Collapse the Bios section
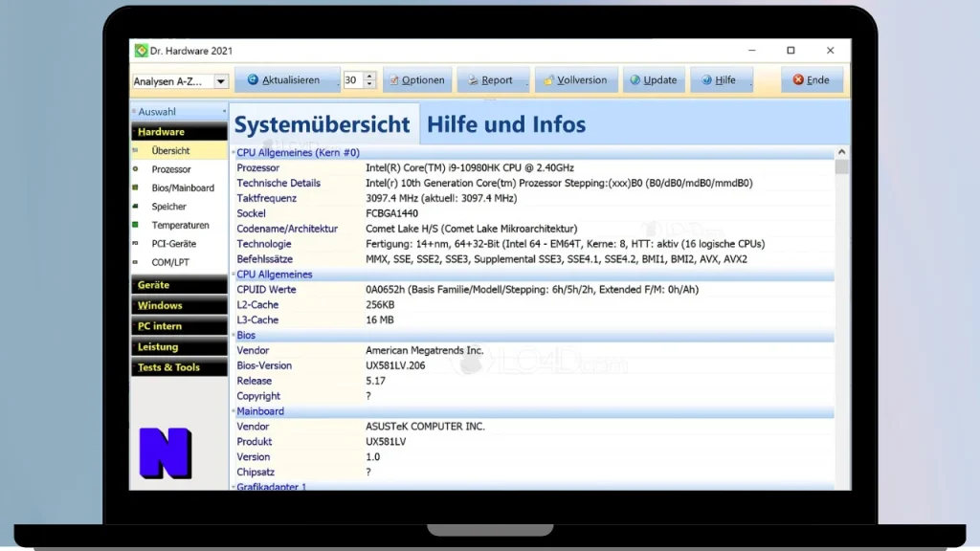The height and width of the screenshot is (551, 980). click(234, 336)
